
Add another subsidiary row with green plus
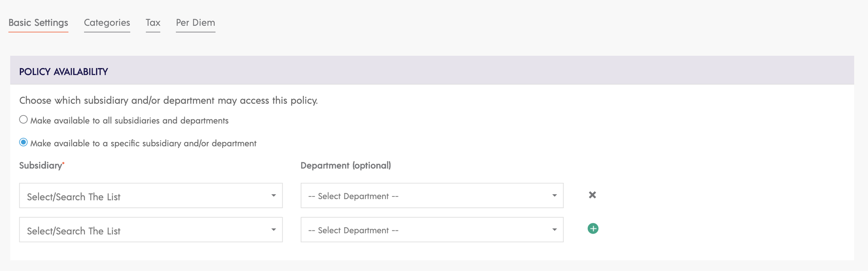point(593,229)
